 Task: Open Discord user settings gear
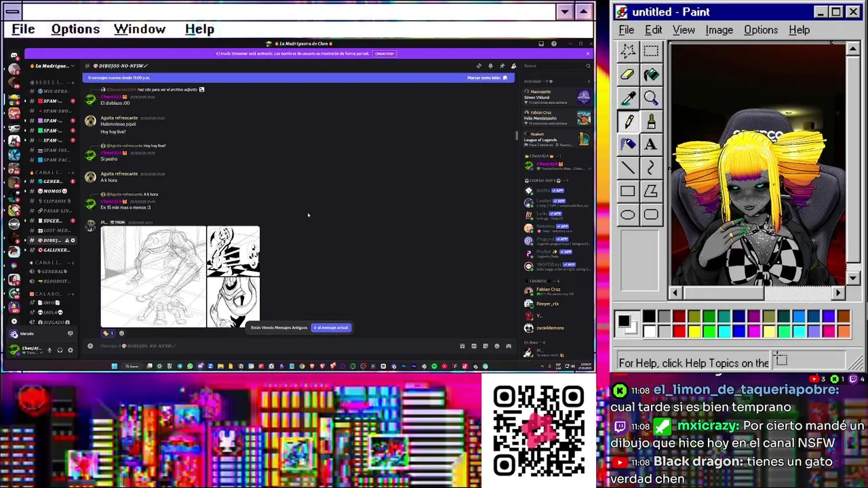click(70, 350)
